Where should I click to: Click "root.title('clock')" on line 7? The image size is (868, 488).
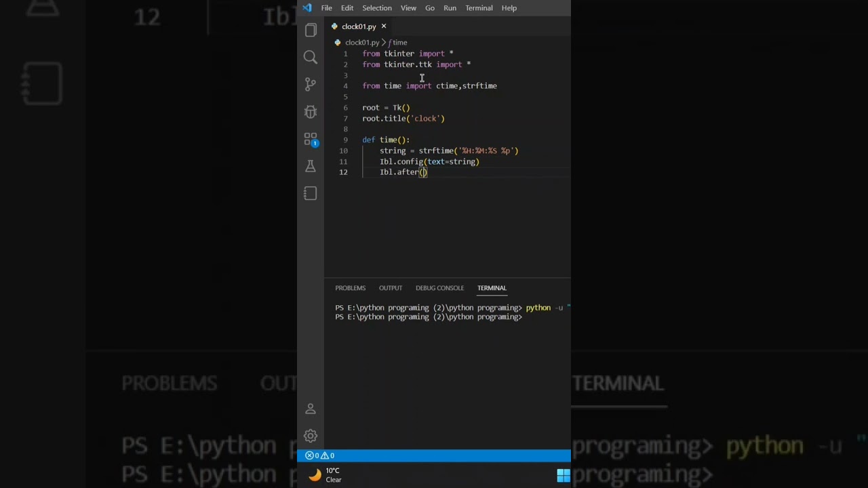403,119
